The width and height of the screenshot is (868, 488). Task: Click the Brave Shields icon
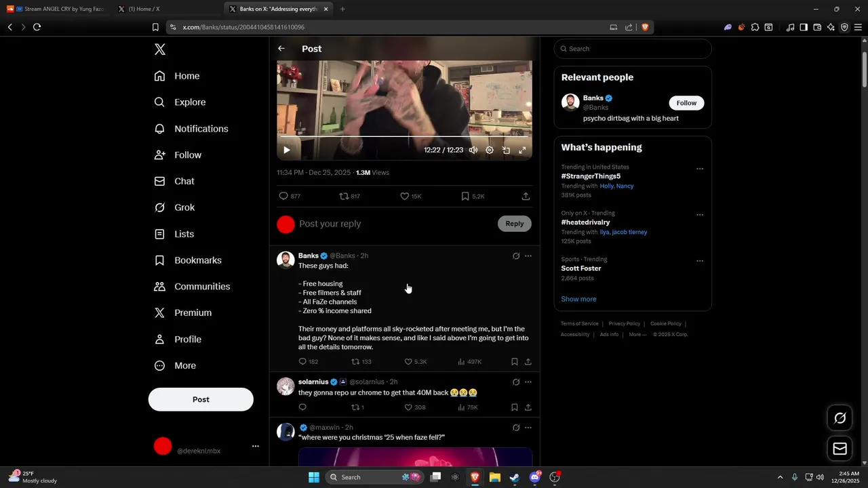pos(645,27)
